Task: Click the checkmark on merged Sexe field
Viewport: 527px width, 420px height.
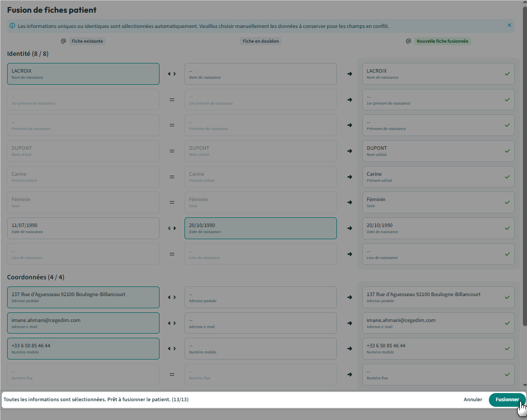Action: tap(507, 202)
